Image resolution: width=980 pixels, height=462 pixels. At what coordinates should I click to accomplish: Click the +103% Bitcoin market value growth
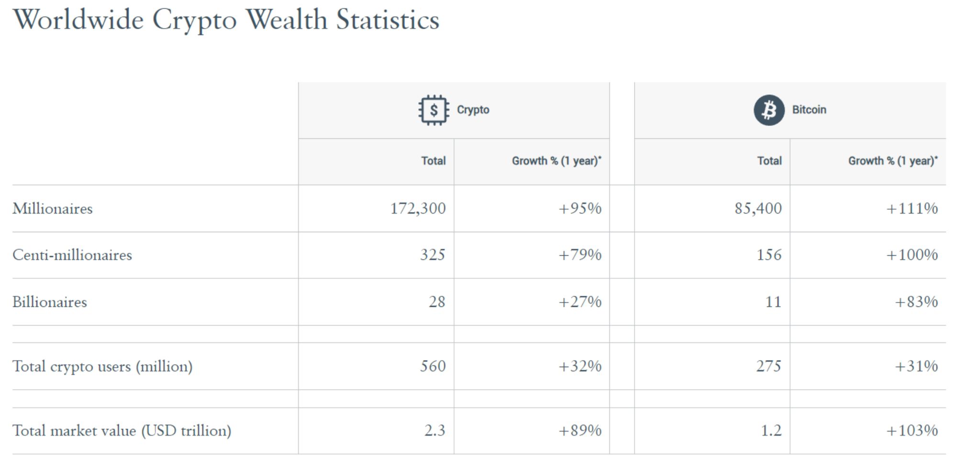[912, 431]
